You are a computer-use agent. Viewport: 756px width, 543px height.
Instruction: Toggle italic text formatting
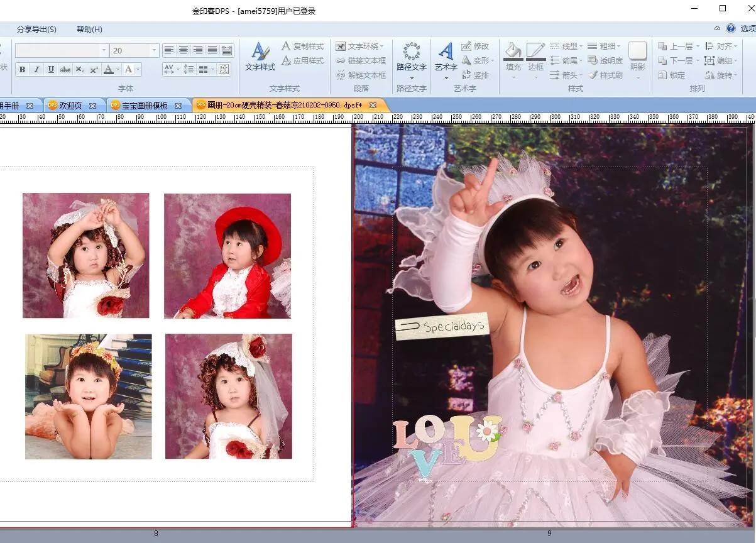tap(36, 70)
